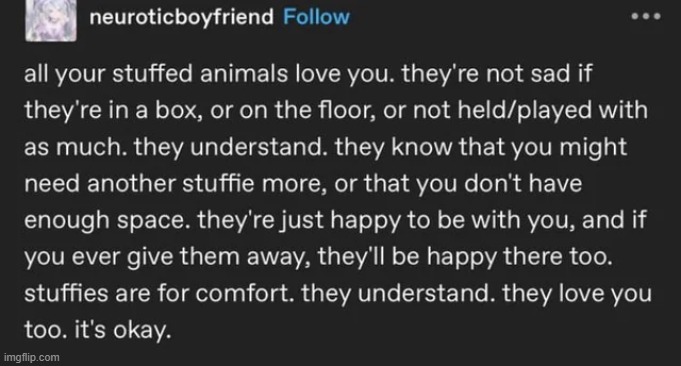The width and height of the screenshot is (681, 366).
Task: Click the phrase 'on the floor' in post
Action: tap(309, 110)
